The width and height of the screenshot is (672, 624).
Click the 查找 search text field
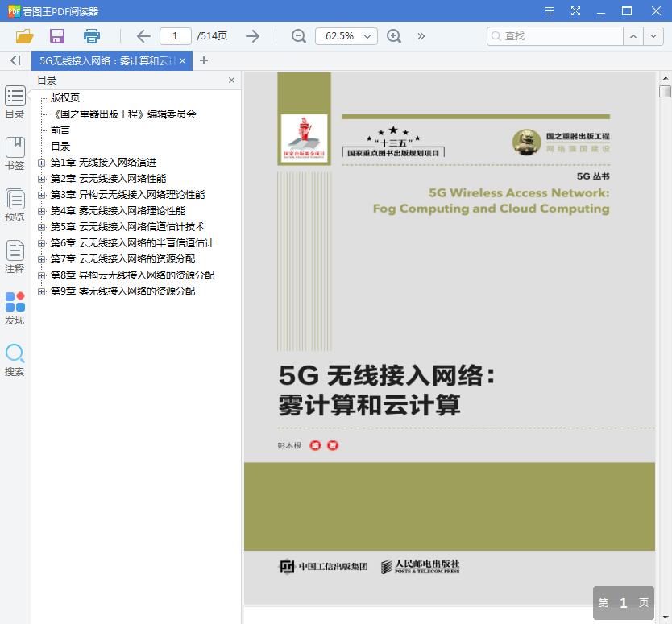[x=555, y=36]
